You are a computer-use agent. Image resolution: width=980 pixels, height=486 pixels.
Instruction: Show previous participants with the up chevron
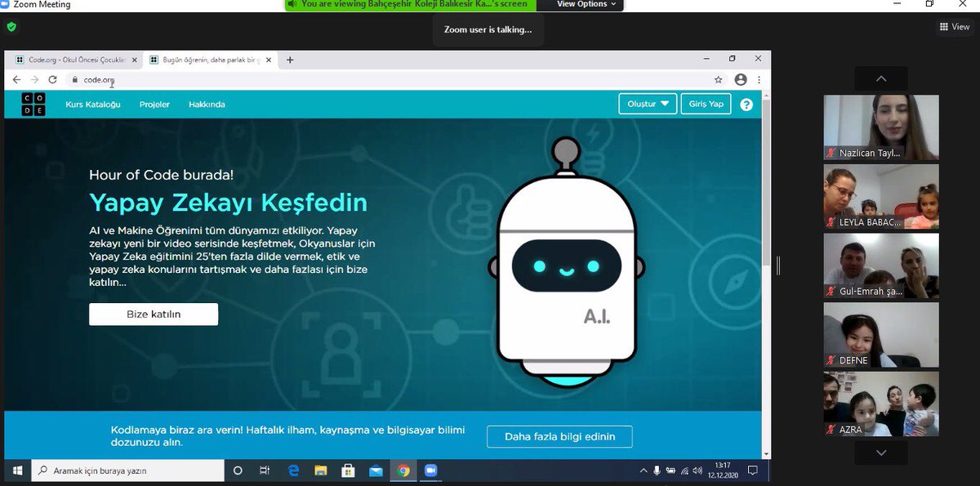pyautogui.click(x=880, y=78)
